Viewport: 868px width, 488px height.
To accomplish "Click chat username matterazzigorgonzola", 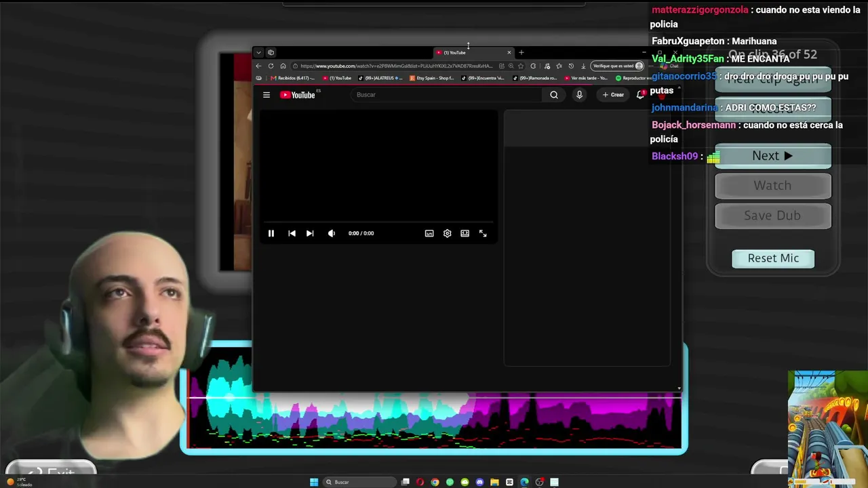I will [x=700, y=10].
